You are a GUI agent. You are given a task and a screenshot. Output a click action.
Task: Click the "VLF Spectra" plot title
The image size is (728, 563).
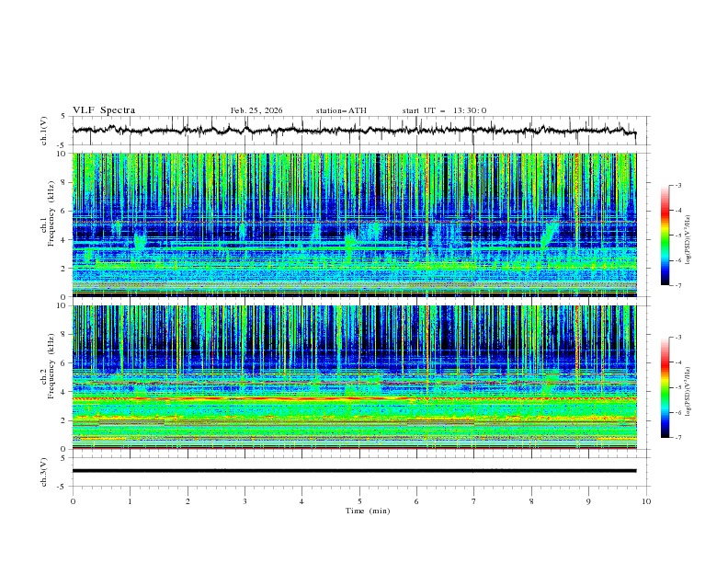pyautogui.click(x=104, y=110)
